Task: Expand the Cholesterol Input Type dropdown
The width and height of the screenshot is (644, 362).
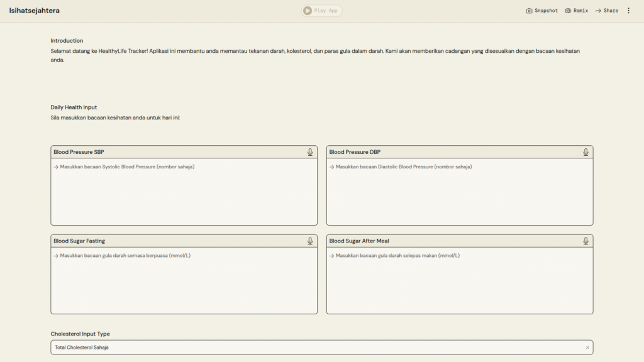Action: pos(314,348)
